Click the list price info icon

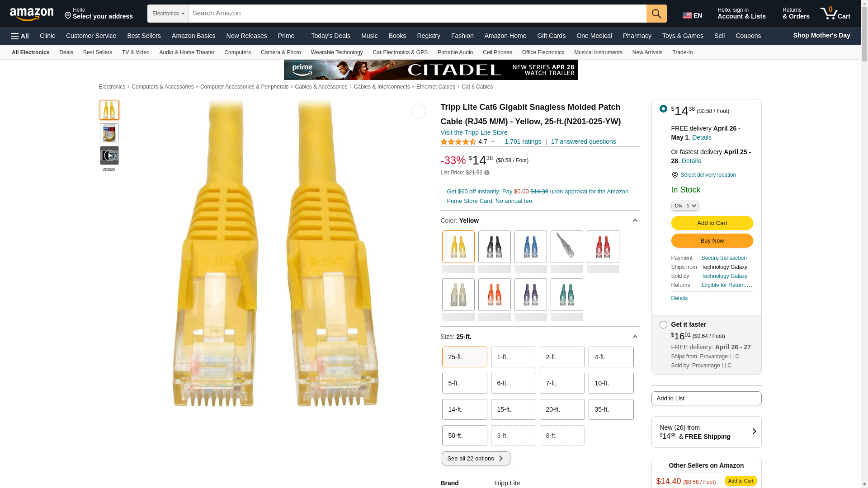[x=487, y=173]
